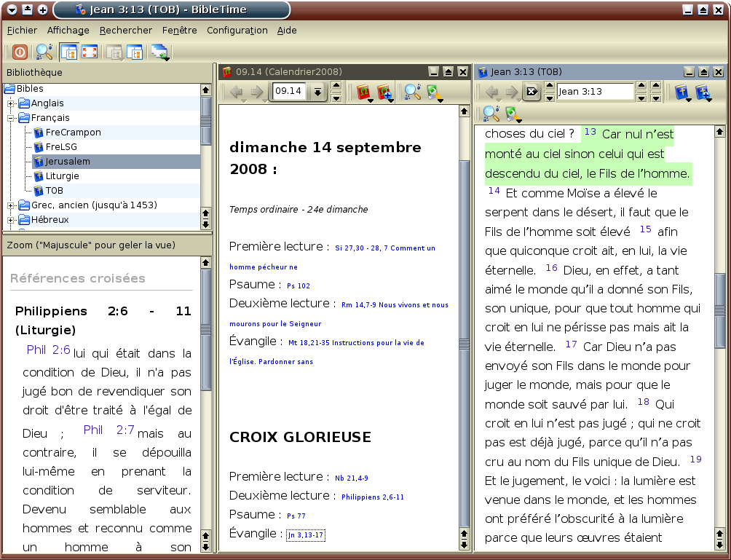Maximize the Calendrier2008 sub-window
Screen dimensions: 731x560
(448, 72)
